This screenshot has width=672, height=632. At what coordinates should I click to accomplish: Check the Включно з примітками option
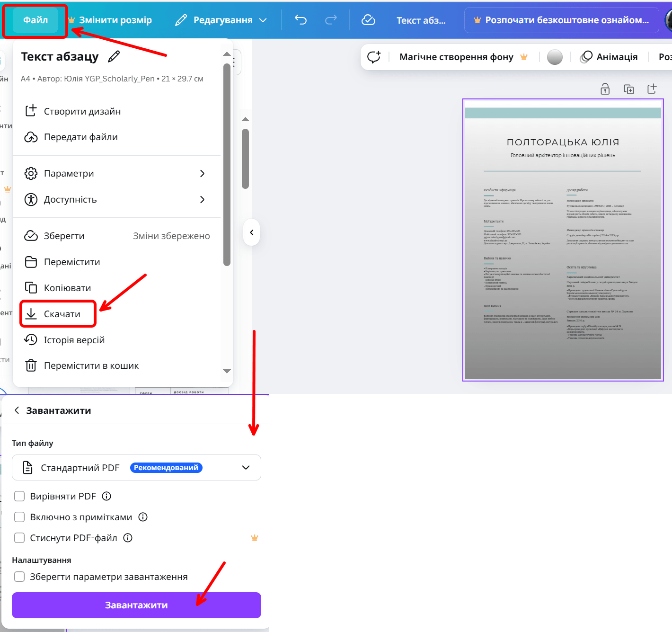coord(19,517)
